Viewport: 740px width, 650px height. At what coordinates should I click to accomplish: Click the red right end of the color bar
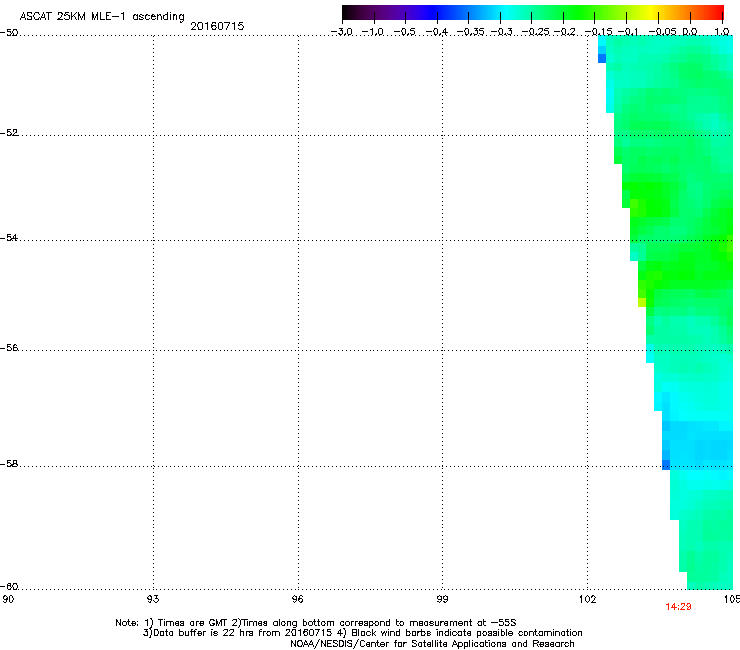coord(719,12)
